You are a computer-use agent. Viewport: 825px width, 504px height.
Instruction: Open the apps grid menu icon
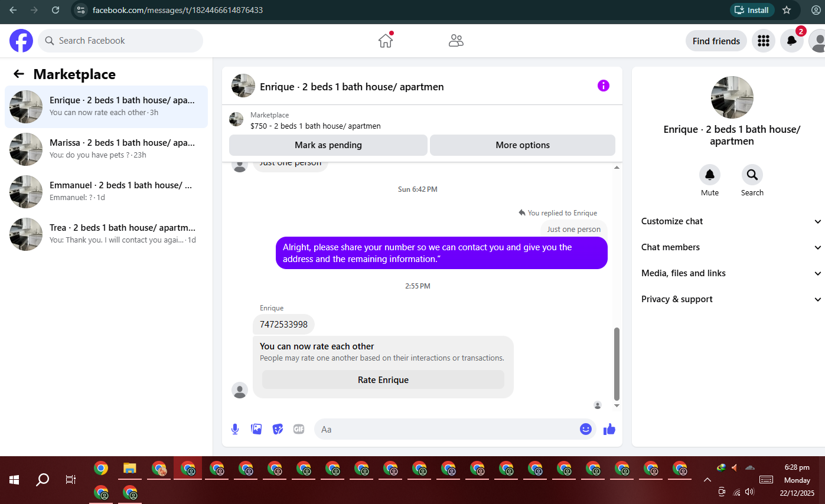(x=763, y=41)
